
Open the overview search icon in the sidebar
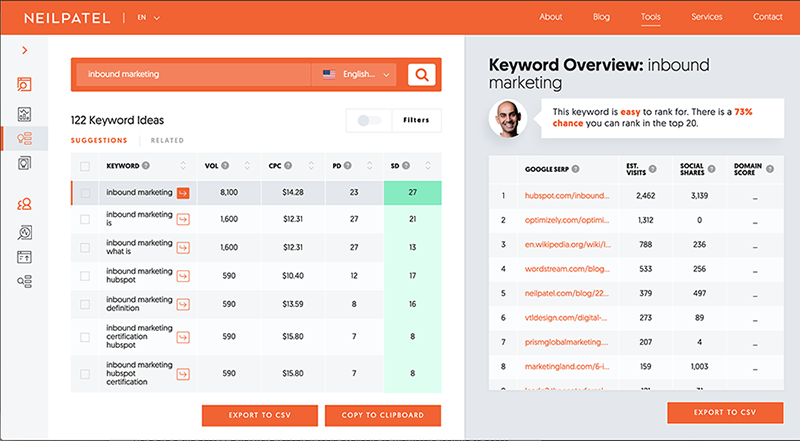24,84
